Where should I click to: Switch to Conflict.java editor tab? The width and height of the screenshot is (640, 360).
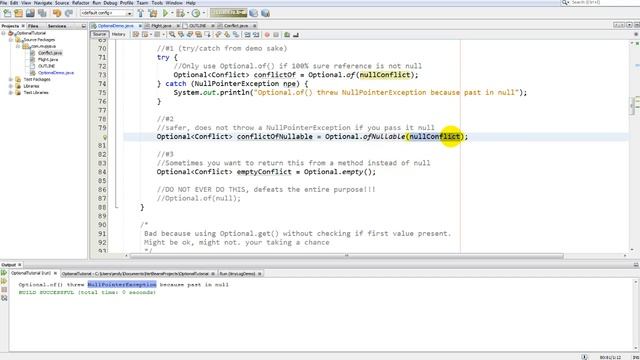[236, 26]
